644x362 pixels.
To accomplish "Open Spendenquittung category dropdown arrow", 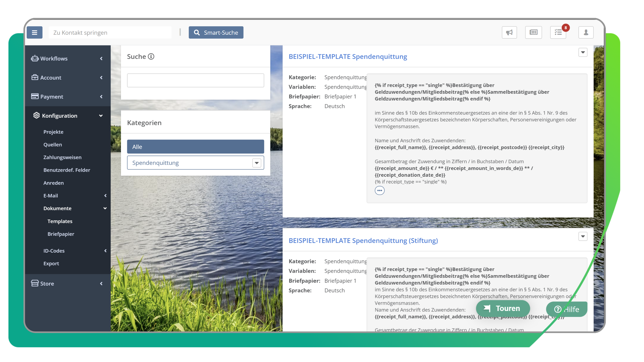I will pyautogui.click(x=256, y=163).
